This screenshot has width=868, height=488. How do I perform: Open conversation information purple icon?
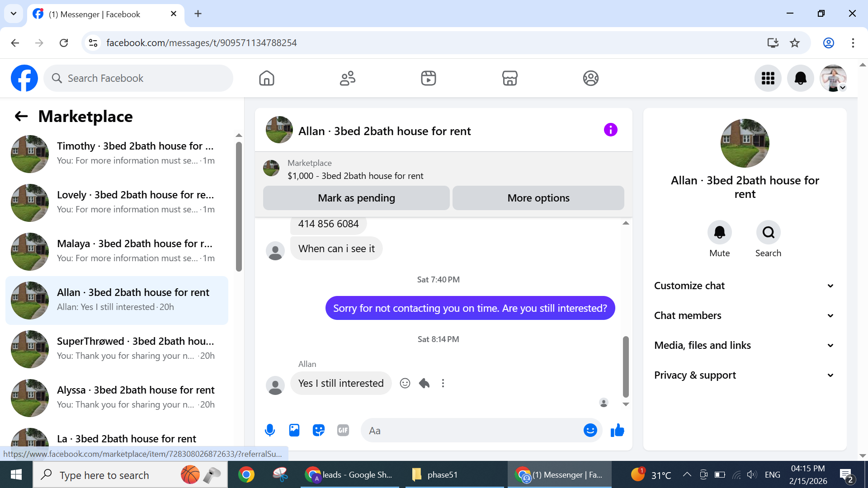click(611, 130)
